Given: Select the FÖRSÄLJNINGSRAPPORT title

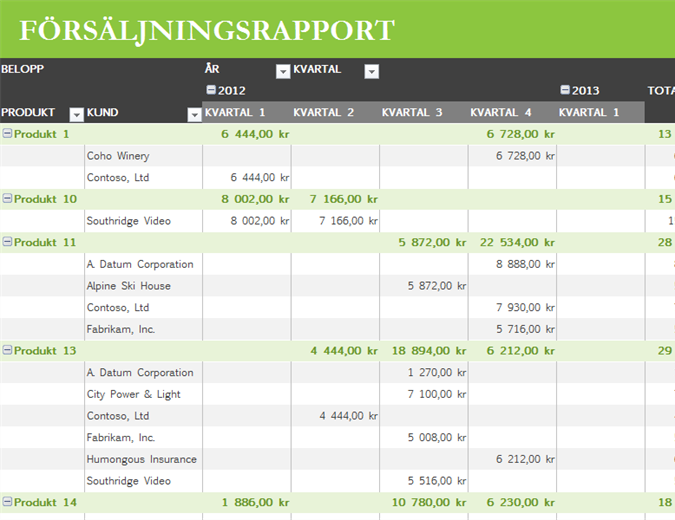Looking at the screenshot, I should tap(207, 31).
